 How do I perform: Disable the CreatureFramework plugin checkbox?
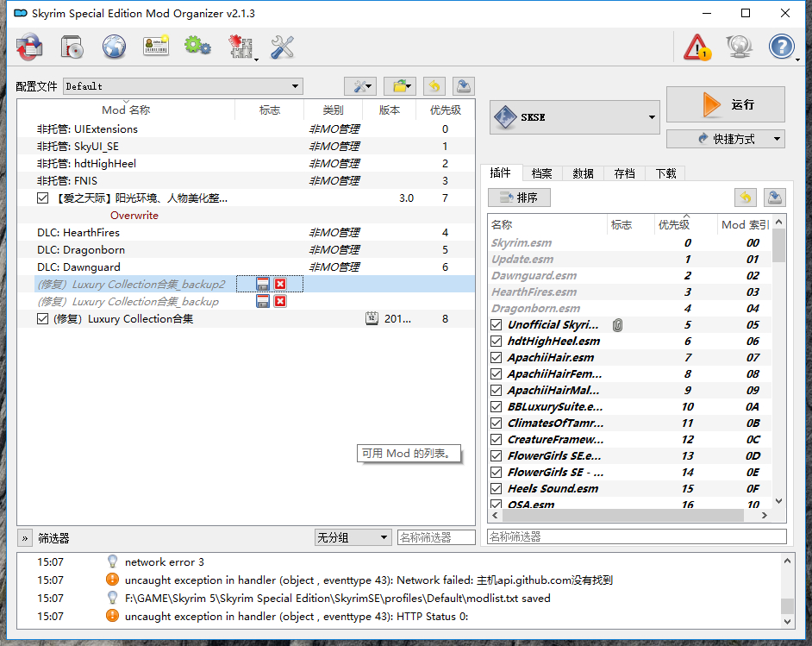(x=497, y=439)
